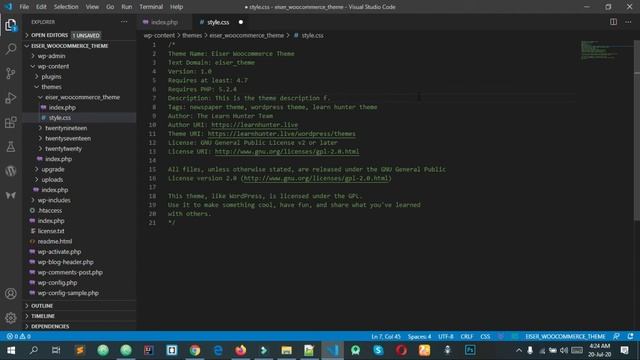
Task: Open the learnhunter.live Author URI link
Action: [254, 125]
